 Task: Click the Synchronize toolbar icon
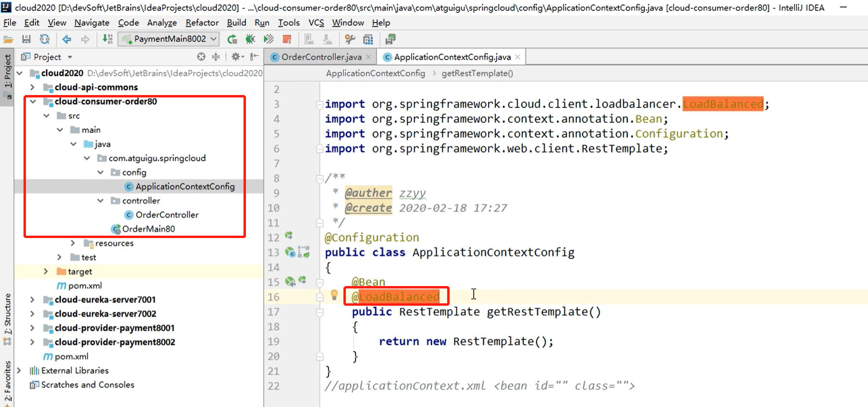45,39
